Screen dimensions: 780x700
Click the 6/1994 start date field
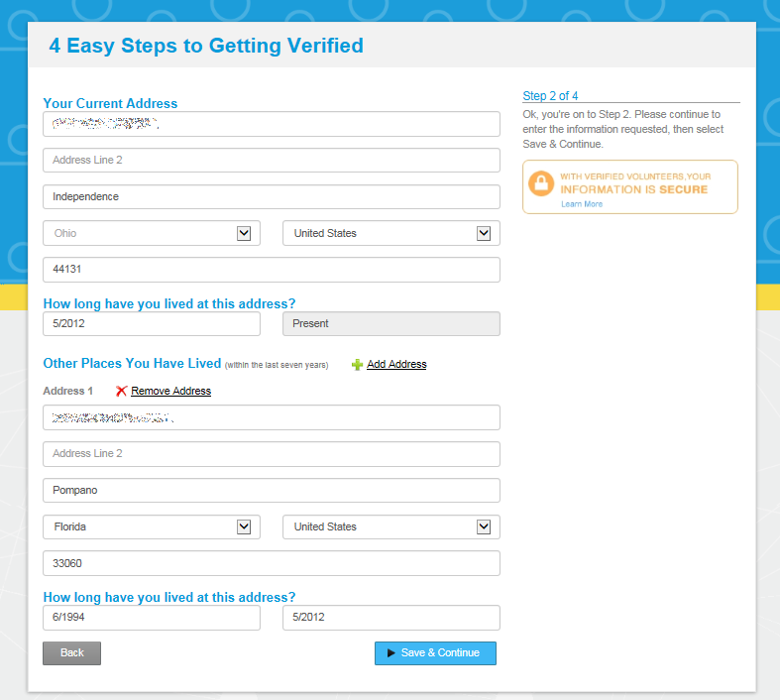pyautogui.click(x=152, y=618)
